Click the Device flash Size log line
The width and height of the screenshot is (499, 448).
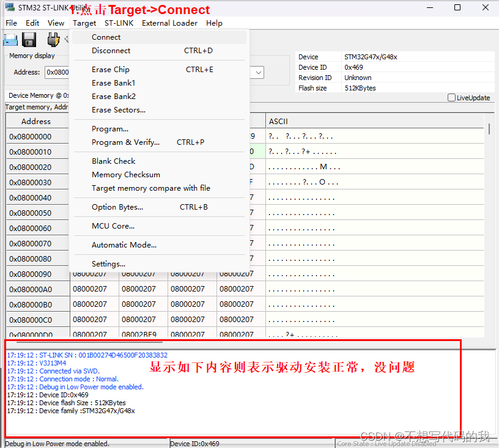pos(66,403)
